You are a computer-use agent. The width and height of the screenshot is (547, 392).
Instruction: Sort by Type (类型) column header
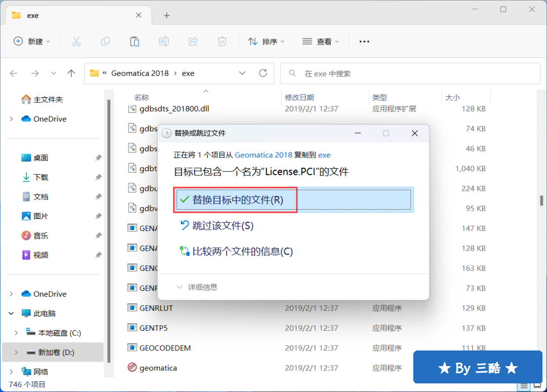(x=379, y=97)
